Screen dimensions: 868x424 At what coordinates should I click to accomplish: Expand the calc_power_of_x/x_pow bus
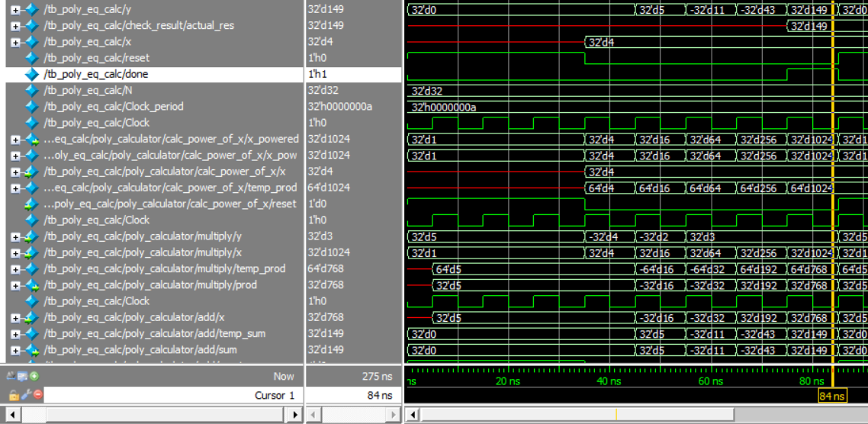[x=15, y=155]
